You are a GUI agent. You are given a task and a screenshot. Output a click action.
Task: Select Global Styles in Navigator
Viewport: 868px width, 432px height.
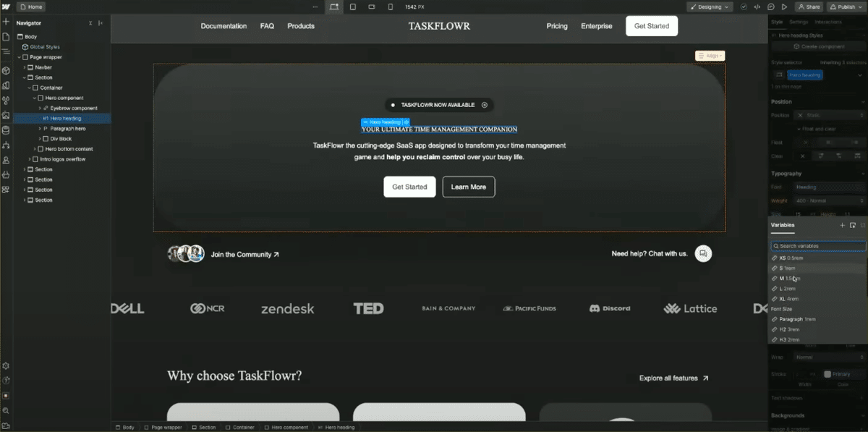point(45,47)
